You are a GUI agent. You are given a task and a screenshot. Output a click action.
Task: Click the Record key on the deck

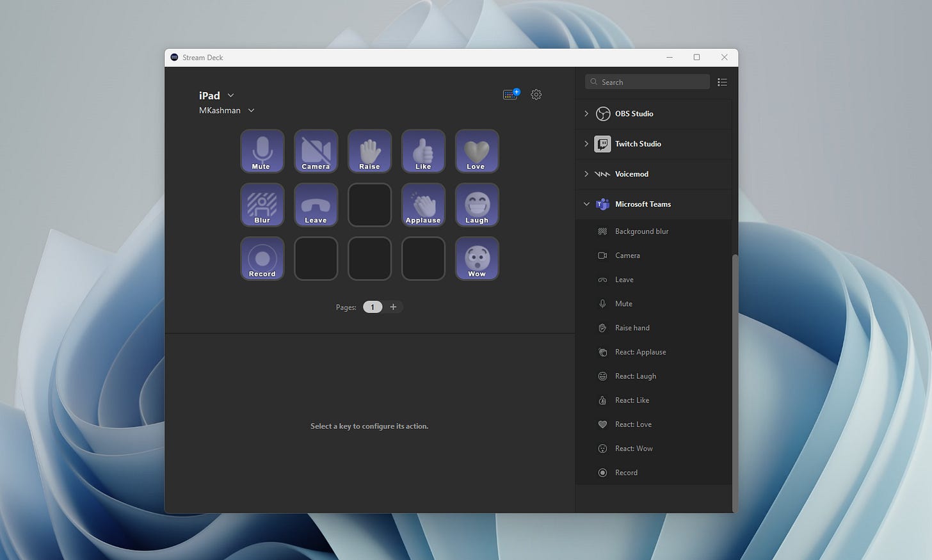coord(262,259)
